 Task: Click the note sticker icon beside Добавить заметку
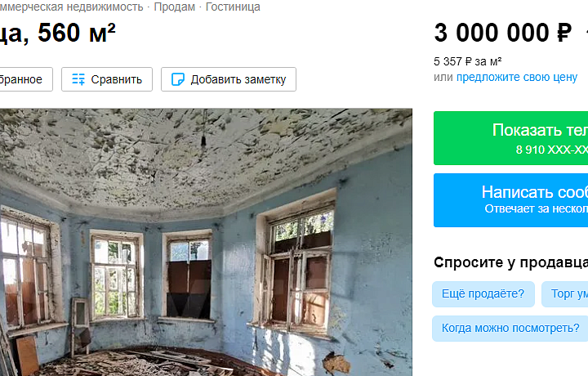[x=178, y=79]
